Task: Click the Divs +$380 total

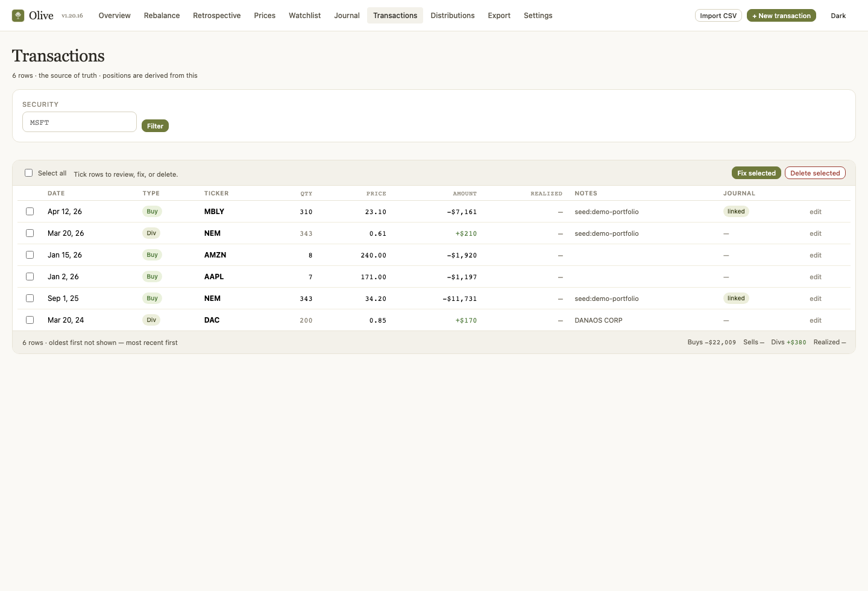Action: 788,342
